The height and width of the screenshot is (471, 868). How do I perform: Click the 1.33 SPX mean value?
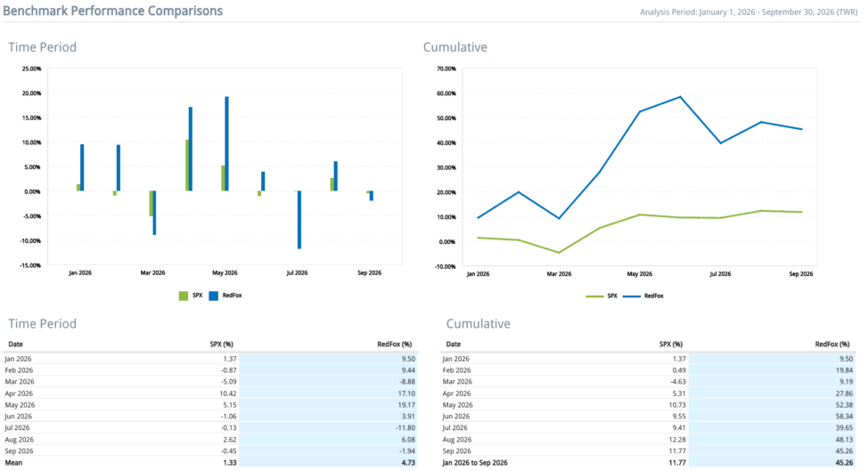click(x=229, y=463)
